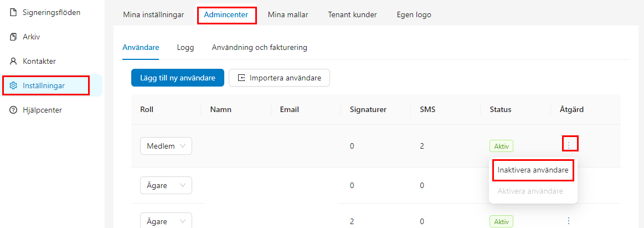Open the Ägare role dropdown with 0 signatures

[x=166, y=186]
